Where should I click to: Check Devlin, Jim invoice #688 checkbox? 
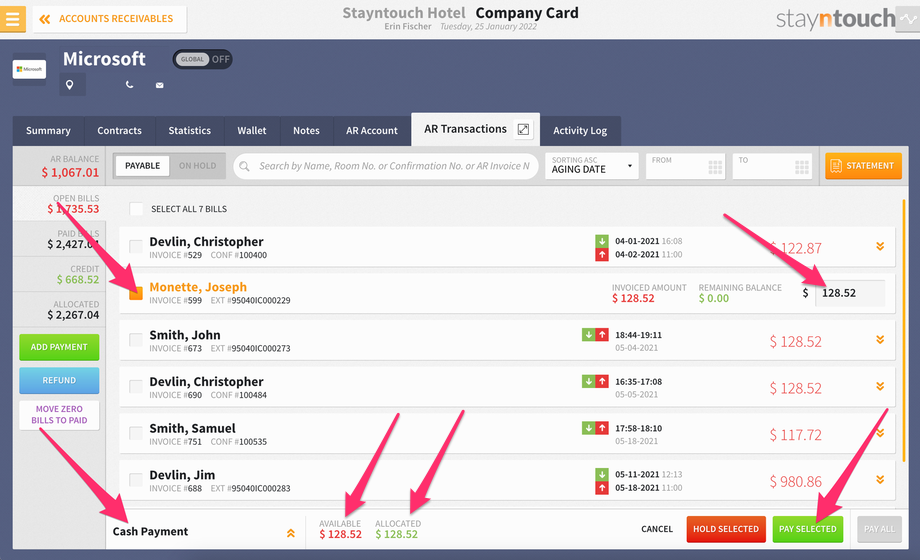(136, 480)
